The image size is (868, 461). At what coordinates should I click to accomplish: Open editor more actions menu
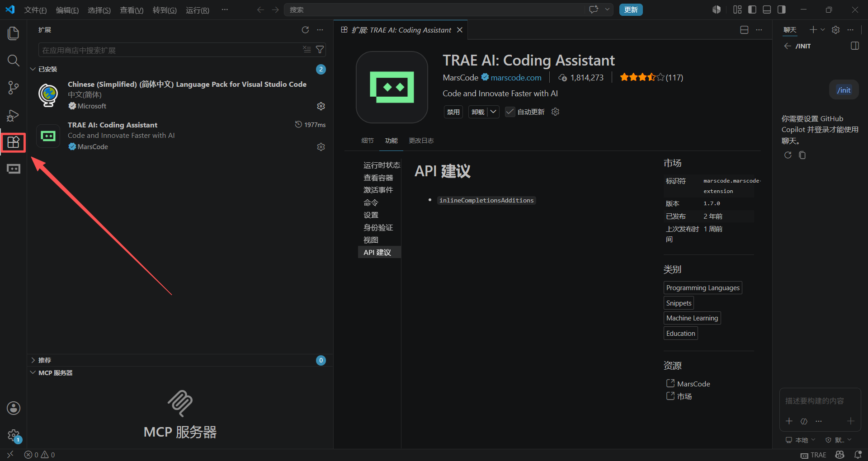(x=759, y=30)
